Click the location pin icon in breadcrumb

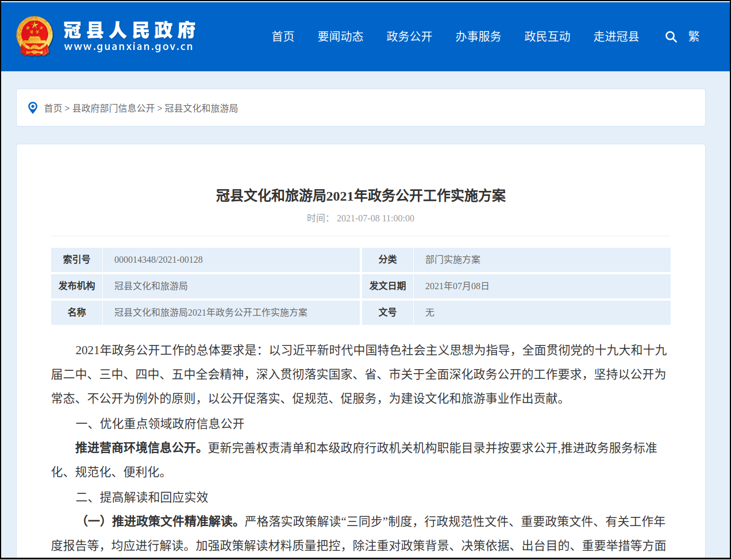(33, 108)
